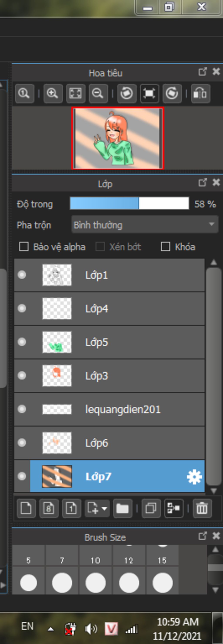Screen dimensions: 223x644
Task: Create a new layer folder
Action: click(x=123, y=508)
